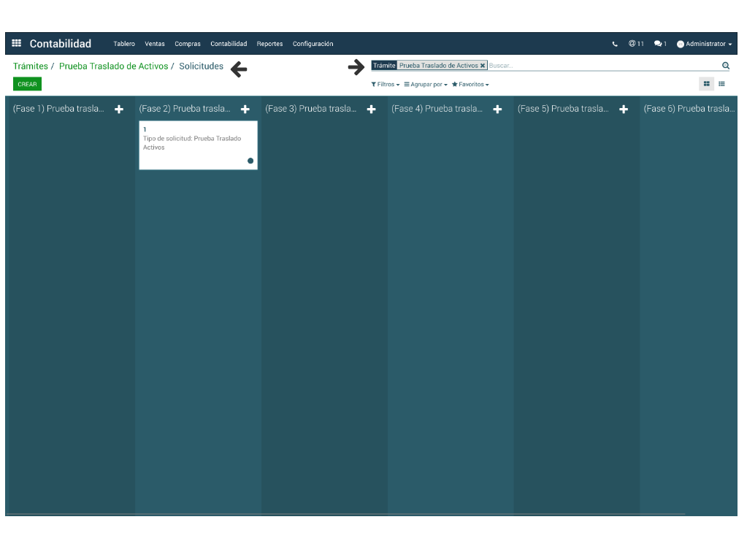Click the CREAR button

click(x=27, y=85)
